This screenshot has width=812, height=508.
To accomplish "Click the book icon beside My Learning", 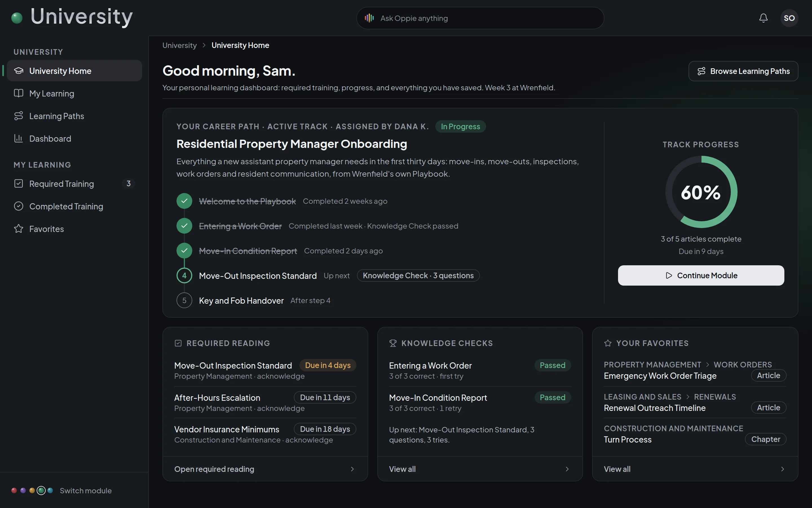I will [x=19, y=93].
